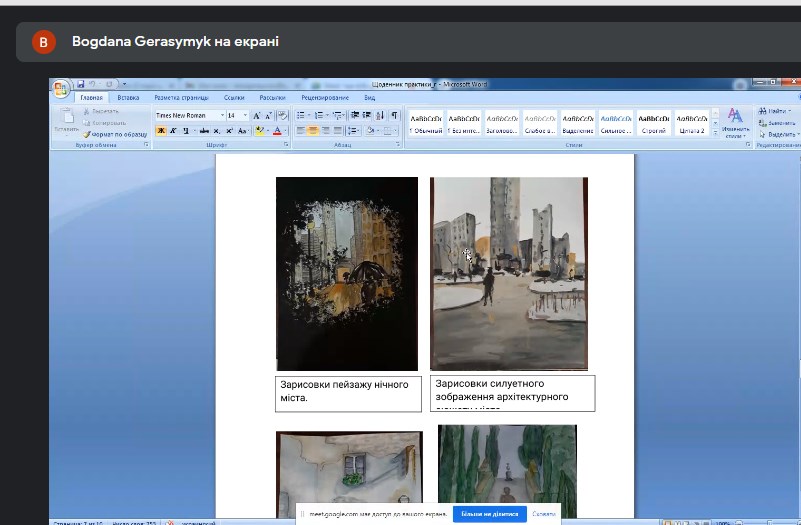Open the Вид ribbon tab

tap(370, 98)
